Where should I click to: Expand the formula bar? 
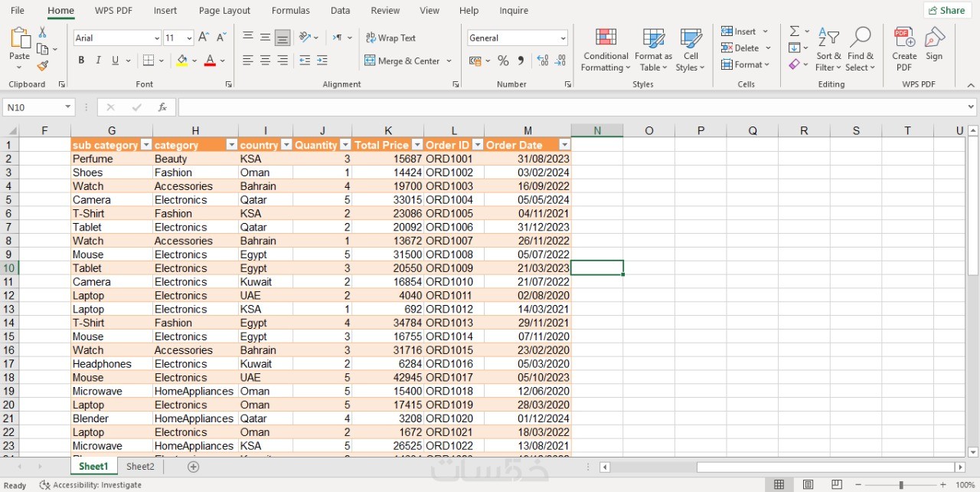(x=971, y=107)
